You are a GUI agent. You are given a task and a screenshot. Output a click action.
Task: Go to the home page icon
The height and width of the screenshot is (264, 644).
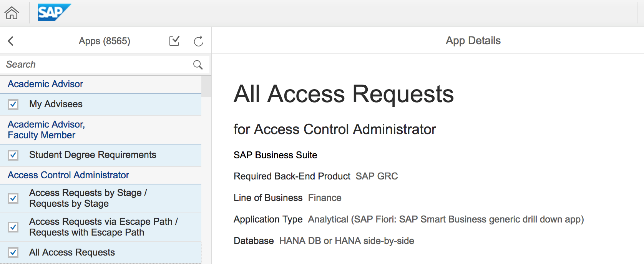pyautogui.click(x=12, y=13)
